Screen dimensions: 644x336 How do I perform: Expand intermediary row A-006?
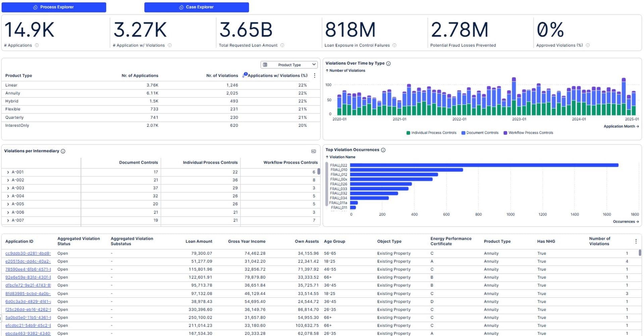(x=8, y=212)
